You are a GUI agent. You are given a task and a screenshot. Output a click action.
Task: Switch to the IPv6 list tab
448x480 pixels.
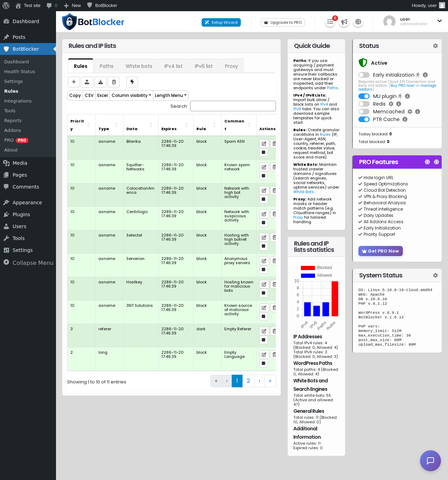204,66
